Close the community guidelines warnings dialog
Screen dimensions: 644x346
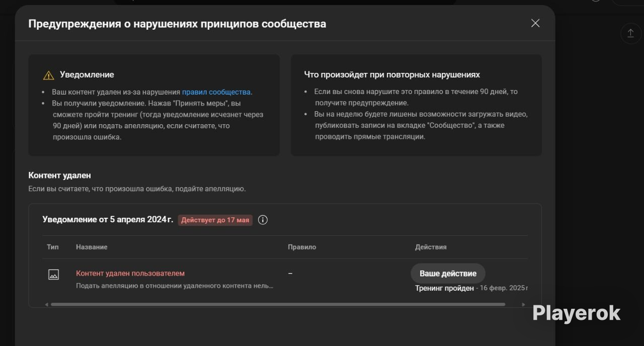[x=535, y=23]
